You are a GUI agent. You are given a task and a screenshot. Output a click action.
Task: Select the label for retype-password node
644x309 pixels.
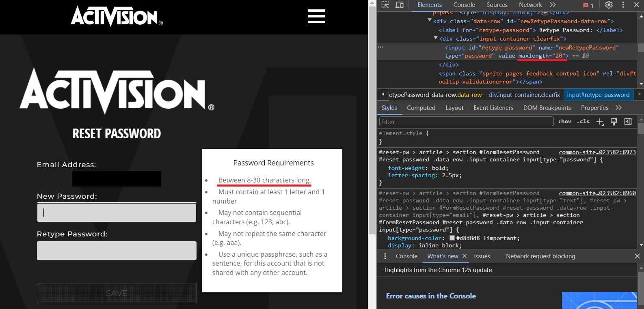pyautogui.click(x=531, y=30)
